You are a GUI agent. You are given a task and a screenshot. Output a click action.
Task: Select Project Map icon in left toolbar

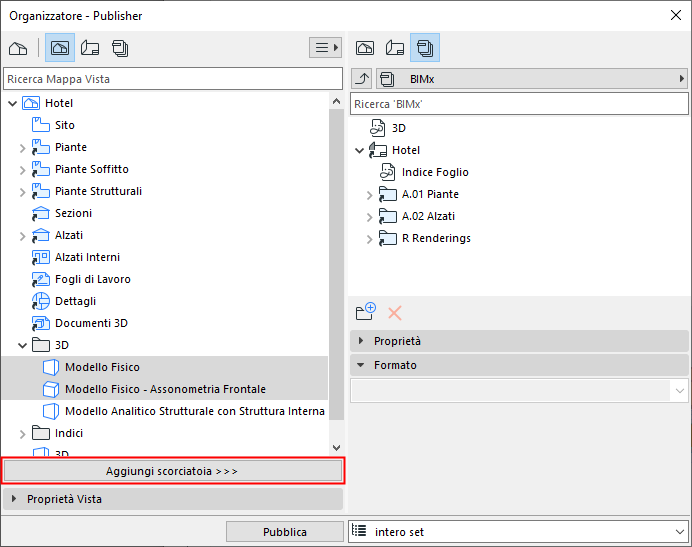[18, 48]
